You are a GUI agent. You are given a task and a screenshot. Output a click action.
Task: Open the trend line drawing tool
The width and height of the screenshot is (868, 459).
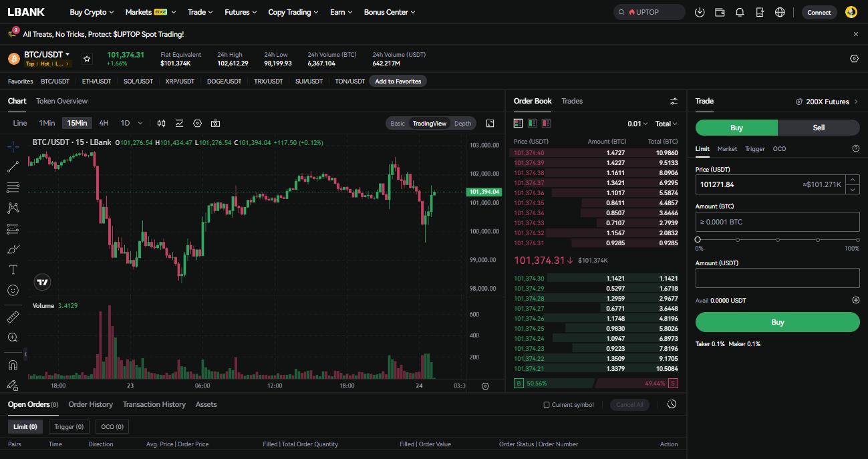coord(12,166)
